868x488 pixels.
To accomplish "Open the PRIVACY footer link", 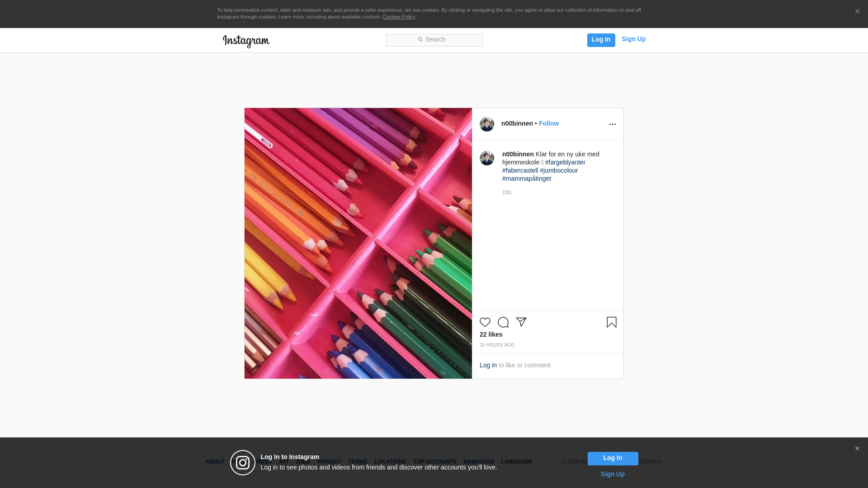I will point(329,462).
